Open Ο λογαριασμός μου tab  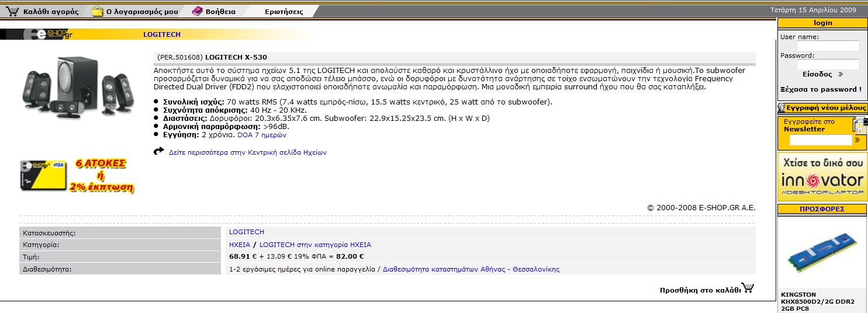142,12
